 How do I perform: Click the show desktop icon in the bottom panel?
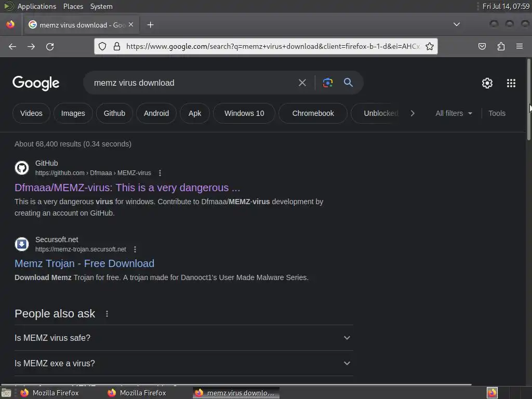6,393
